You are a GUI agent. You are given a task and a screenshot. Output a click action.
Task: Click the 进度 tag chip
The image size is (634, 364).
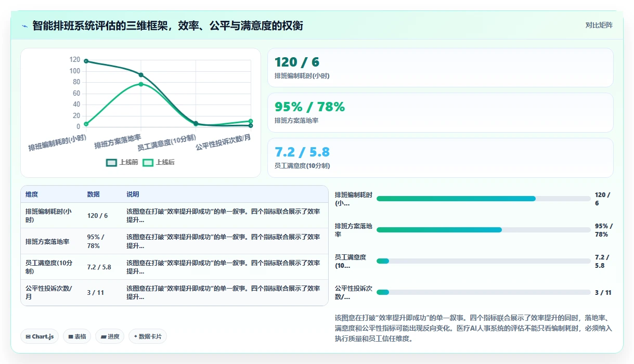(x=110, y=336)
